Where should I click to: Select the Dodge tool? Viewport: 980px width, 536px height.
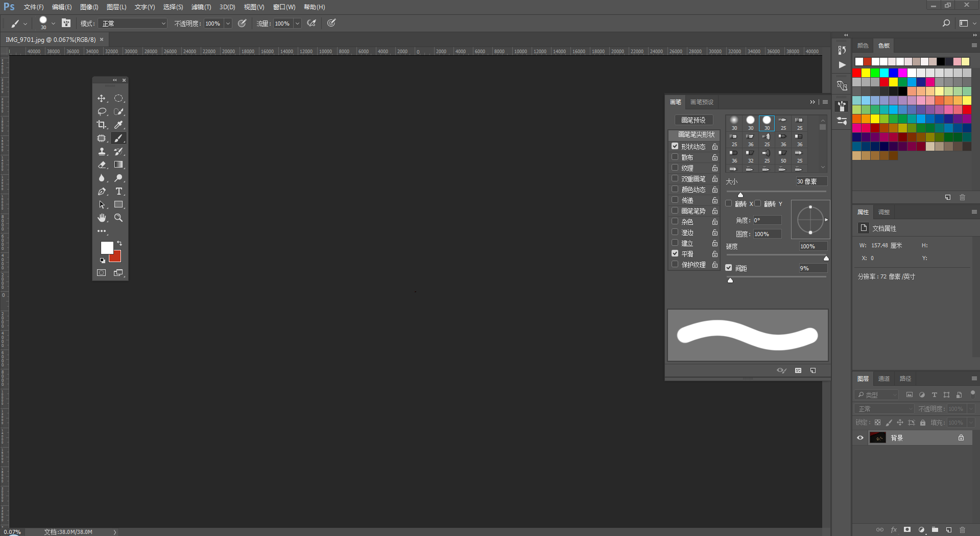[118, 178]
